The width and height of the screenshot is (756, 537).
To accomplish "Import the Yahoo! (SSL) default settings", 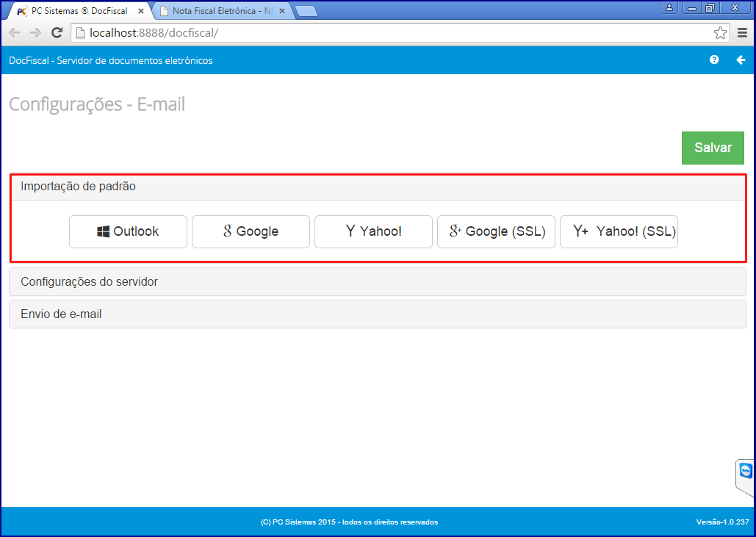I will pos(619,231).
